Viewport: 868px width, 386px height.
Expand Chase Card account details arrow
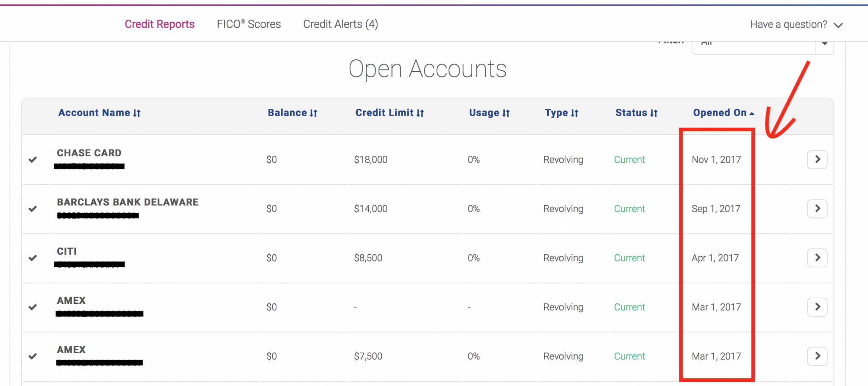(x=817, y=159)
